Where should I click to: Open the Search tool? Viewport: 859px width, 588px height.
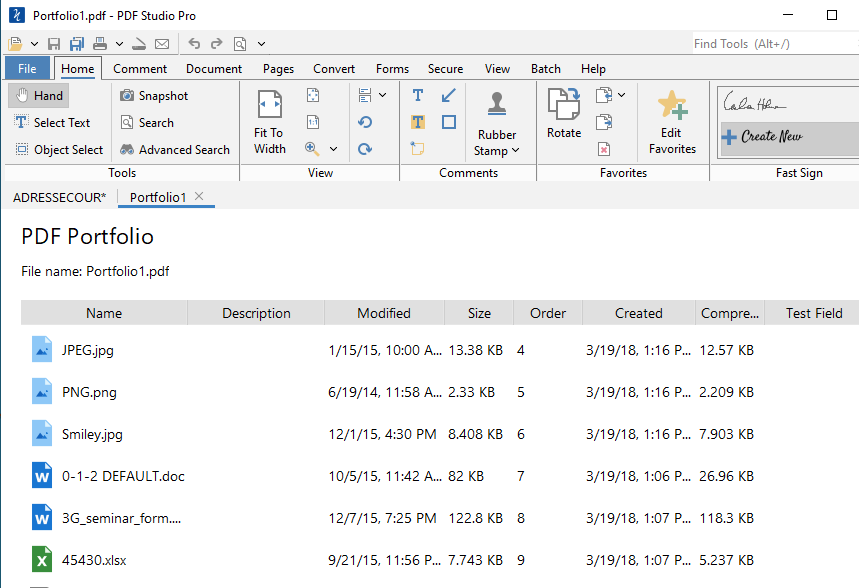click(x=147, y=122)
